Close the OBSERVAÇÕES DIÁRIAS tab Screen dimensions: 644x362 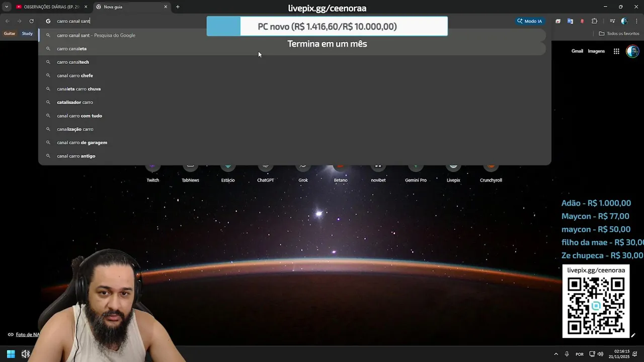[x=85, y=7]
